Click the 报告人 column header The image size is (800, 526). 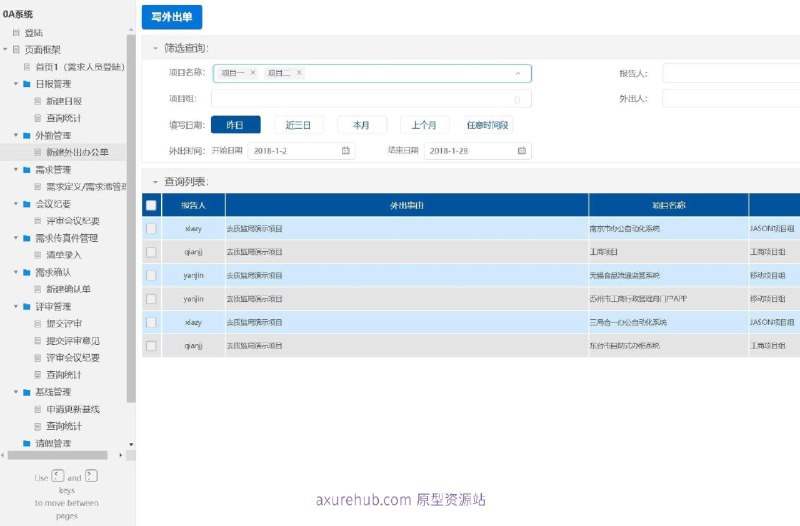tap(193, 206)
